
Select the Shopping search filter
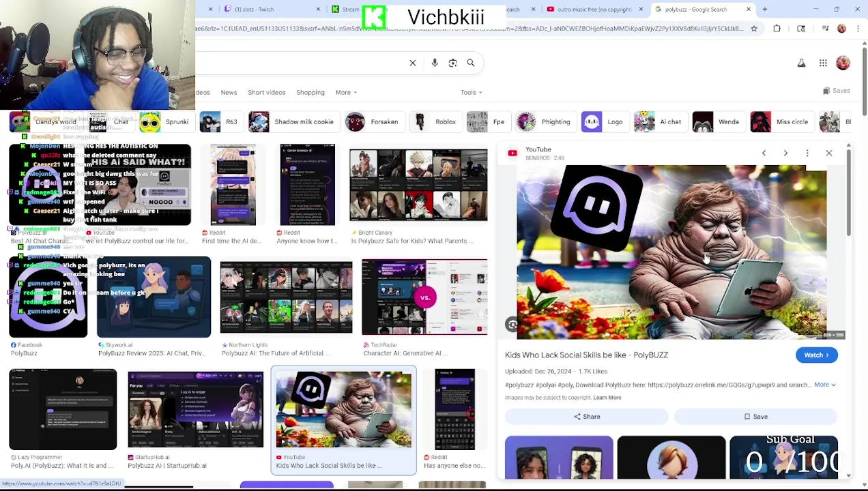coord(310,93)
